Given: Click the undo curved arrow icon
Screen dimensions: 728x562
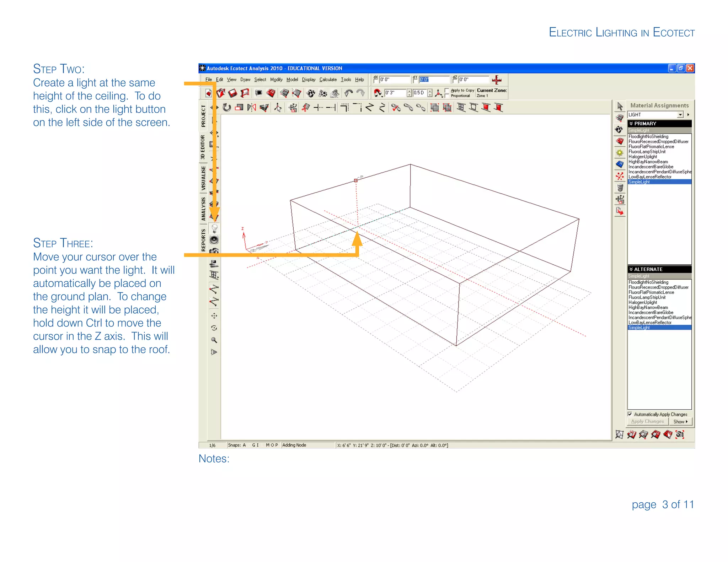Looking at the screenshot, I should pyautogui.click(x=348, y=93).
